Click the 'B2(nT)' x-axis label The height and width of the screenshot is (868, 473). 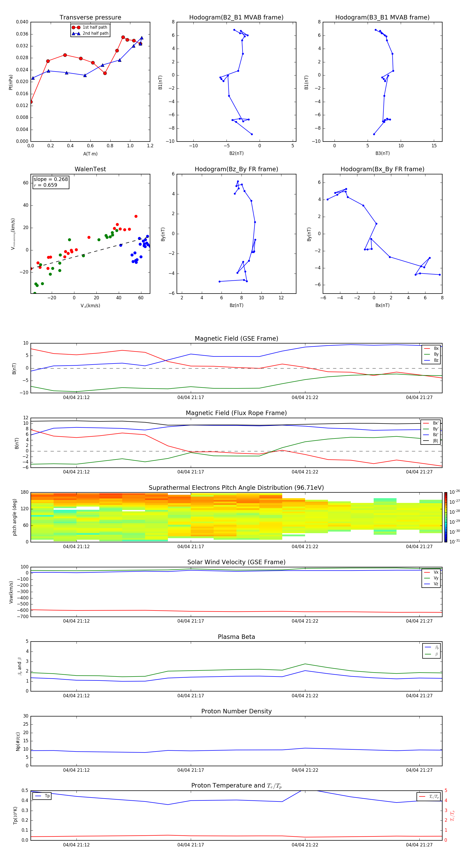point(236,153)
